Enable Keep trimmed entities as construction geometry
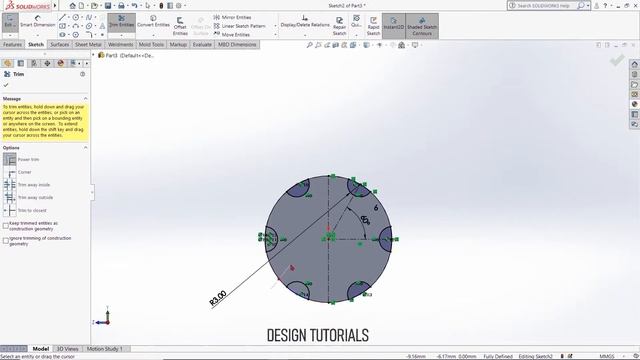Screen dimensions: 640x360 pyautogui.click(x=6, y=226)
